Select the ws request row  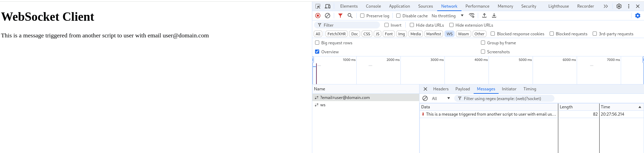(x=366, y=105)
